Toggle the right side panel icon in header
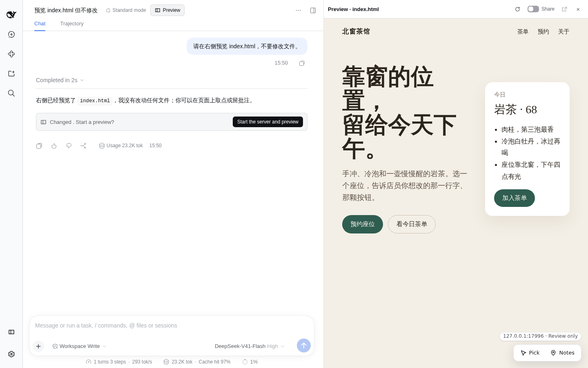Image resolution: width=588 pixels, height=368 pixels. 313,10
